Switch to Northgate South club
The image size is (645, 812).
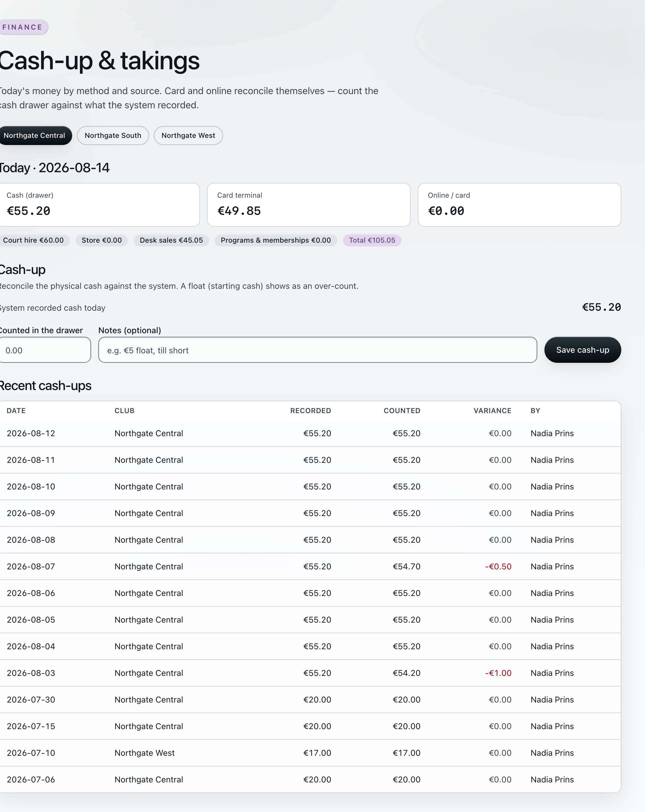(x=113, y=136)
